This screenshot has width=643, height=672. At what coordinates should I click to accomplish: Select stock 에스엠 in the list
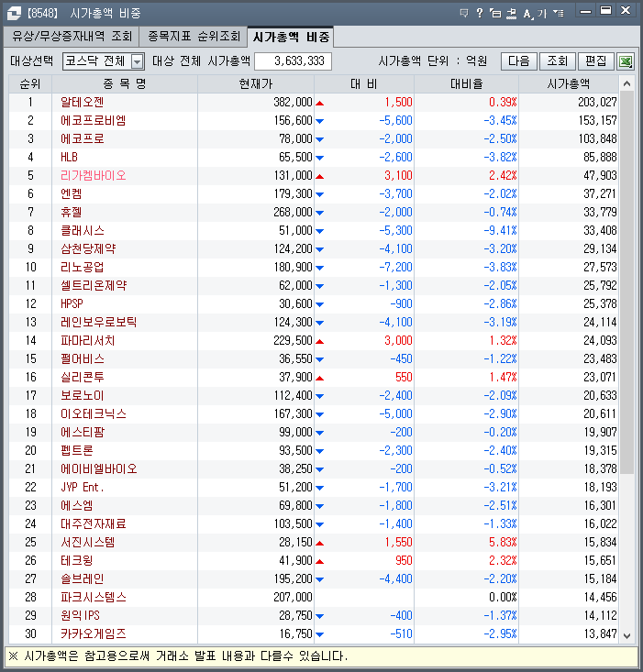pyautogui.click(x=76, y=506)
